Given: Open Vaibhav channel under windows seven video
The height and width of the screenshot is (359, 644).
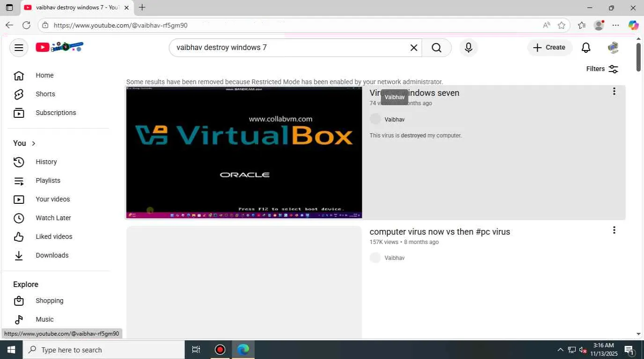Looking at the screenshot, I should [395, 120].
